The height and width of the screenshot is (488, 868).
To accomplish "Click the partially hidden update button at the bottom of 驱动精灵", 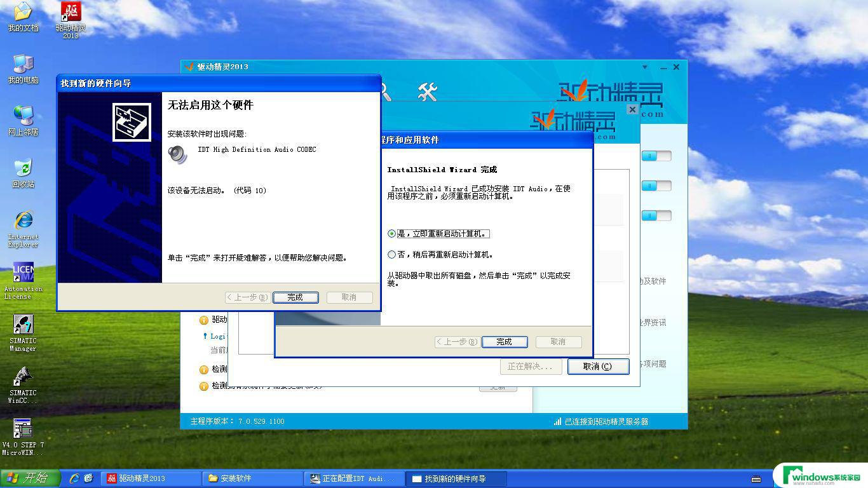I will (498, 388).
